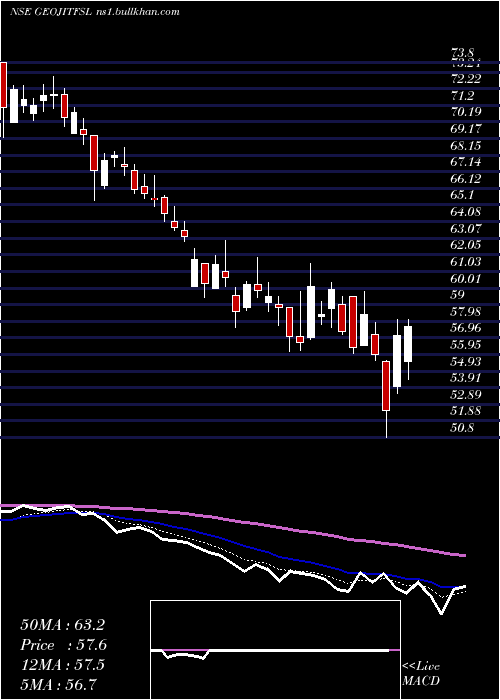Image resolution: width=500 pixels, height=700 pixels.
Task: Click the MACD indicator panel
Action: tap(275, 650)
